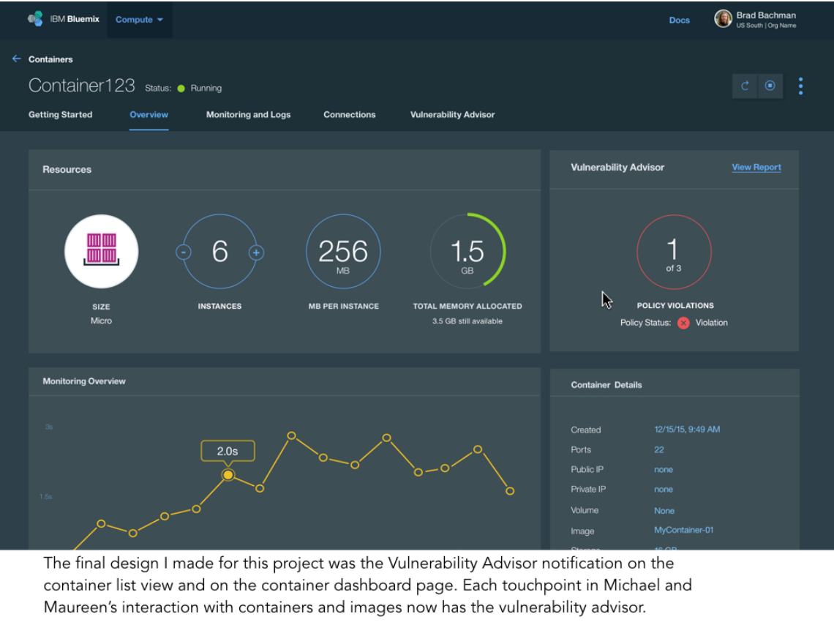Click the stop container icon
Viewport: 834px width, 644px height.
point(770,86)
